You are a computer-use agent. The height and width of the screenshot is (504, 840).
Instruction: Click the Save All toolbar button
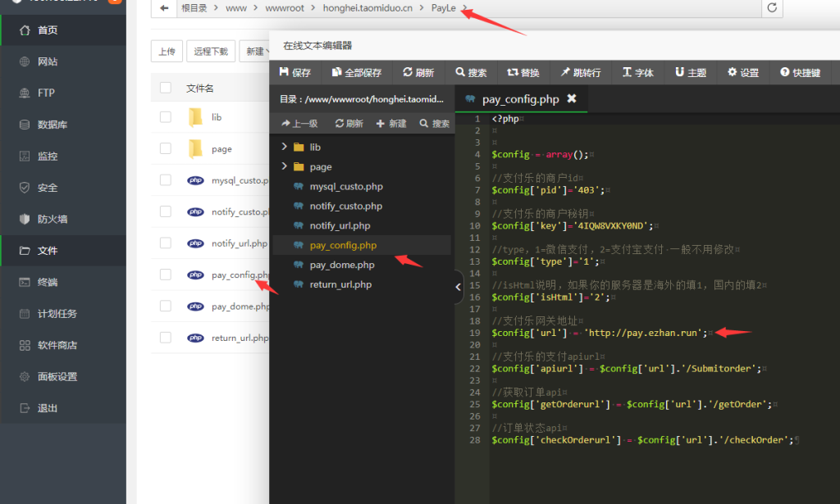click(x=357, y=72)
